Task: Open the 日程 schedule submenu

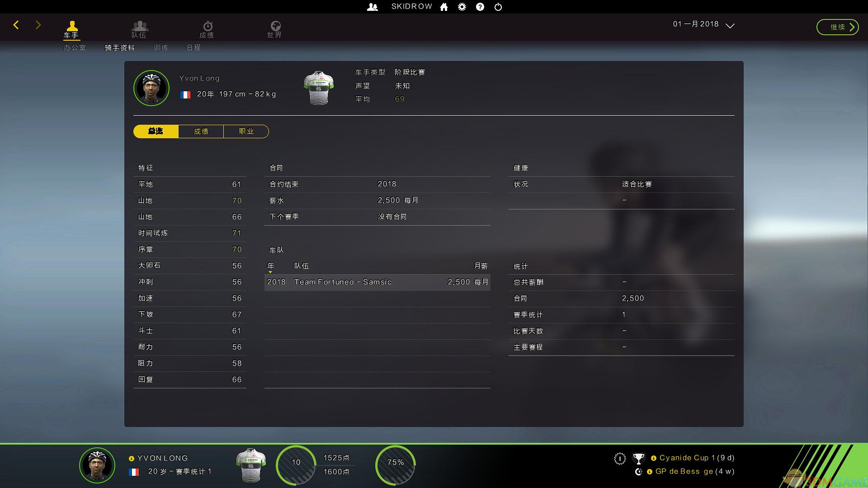Action: click(193, 47)
